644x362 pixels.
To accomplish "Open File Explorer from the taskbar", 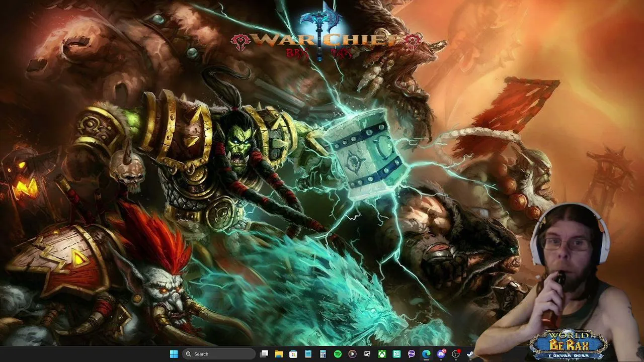I will point(278,354).
